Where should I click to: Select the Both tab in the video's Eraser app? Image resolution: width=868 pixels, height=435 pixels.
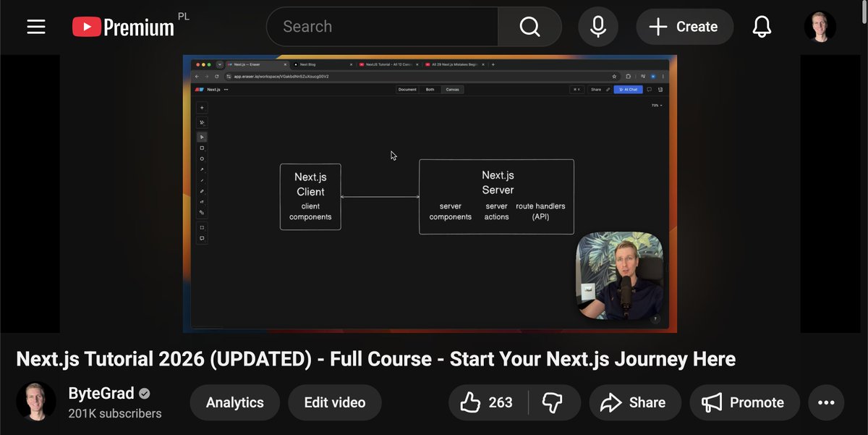point(430,90)
